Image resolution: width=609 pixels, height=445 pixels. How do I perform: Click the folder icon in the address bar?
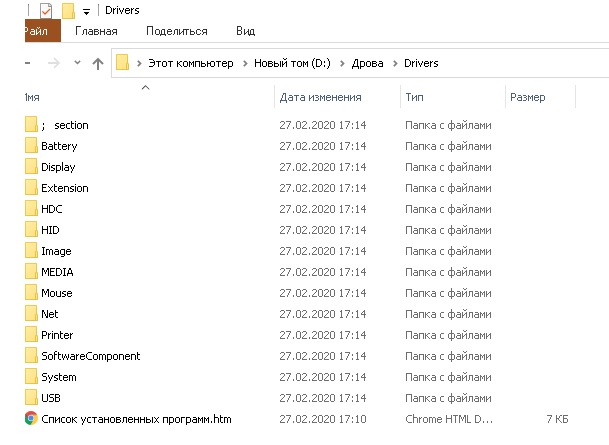[x=122, y=63]
